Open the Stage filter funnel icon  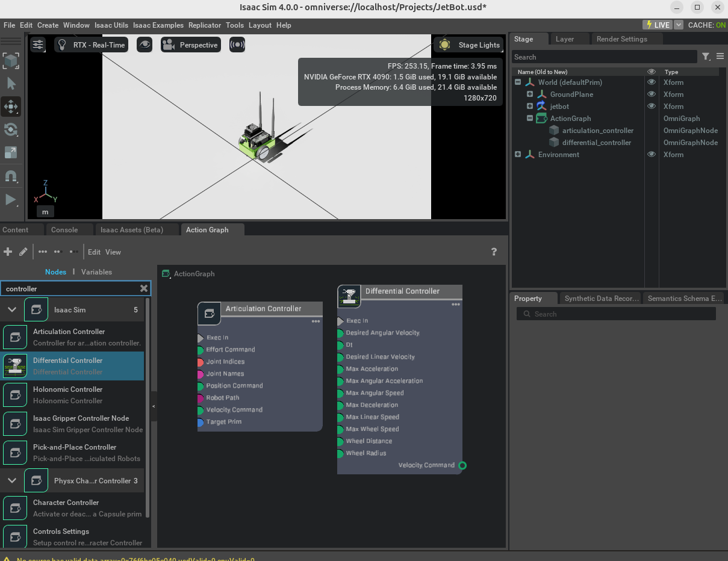click(706, 57)
